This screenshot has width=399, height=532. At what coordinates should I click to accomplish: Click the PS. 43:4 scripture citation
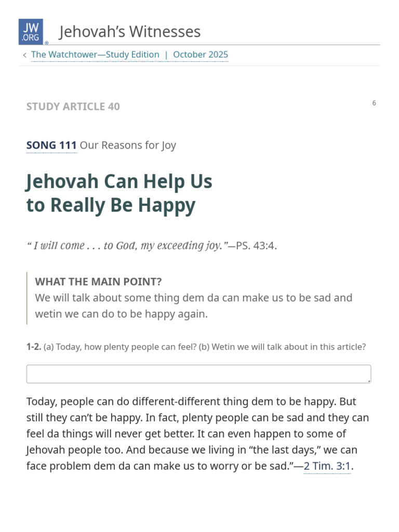click(256, 245)
